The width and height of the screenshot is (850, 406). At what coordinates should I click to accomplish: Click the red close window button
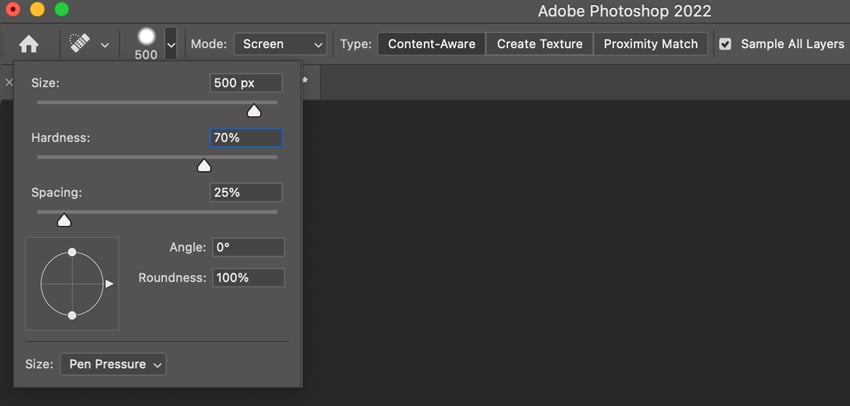click(12, 9)
